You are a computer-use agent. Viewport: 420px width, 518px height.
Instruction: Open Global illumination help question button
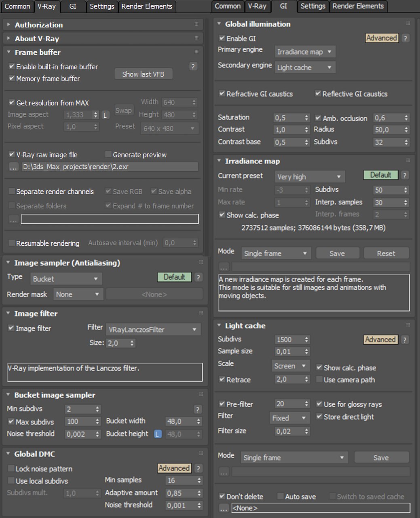point(405,38)
